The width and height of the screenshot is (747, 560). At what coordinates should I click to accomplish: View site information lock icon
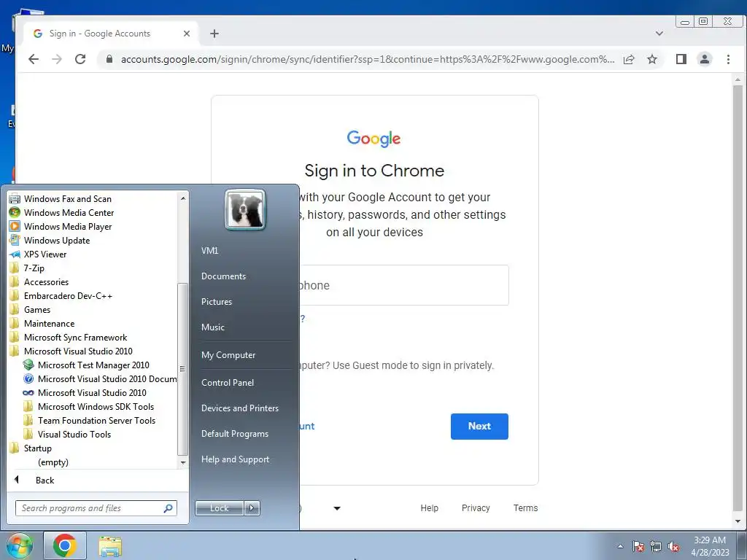(109, 59)
